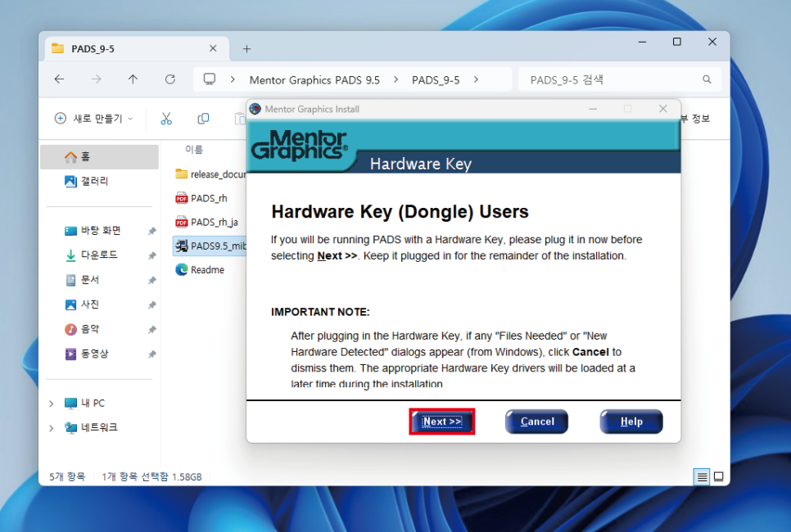Cancel the Mentor Graphics installation
This screenshot has height=532, width=791.
[x=537, y=422]
